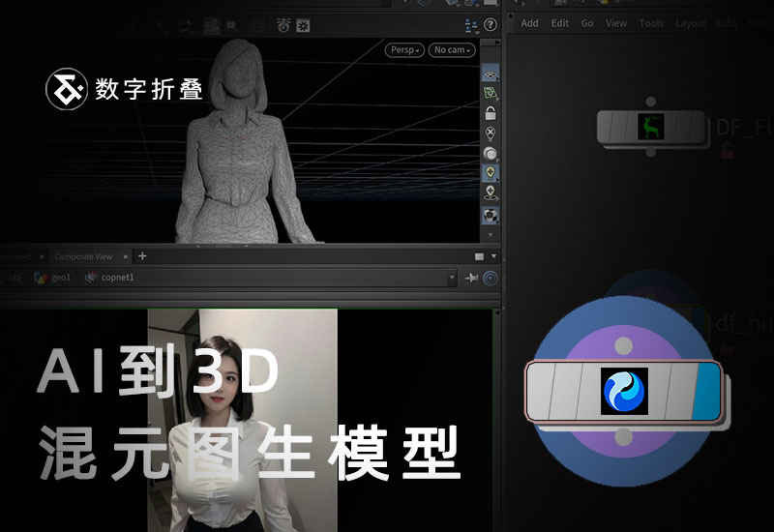Click the shading sphere icon in viewport toolbar

pyautogui.click(x=491, y=153)
